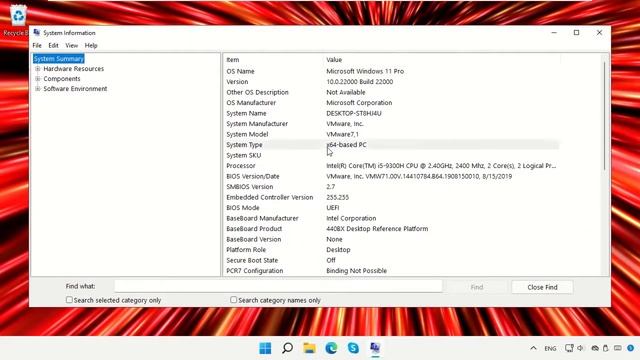The height and width of the screenshot is (360, 640).
Task: Select BaseBoard Product row
Action: (x=392, y=229)
